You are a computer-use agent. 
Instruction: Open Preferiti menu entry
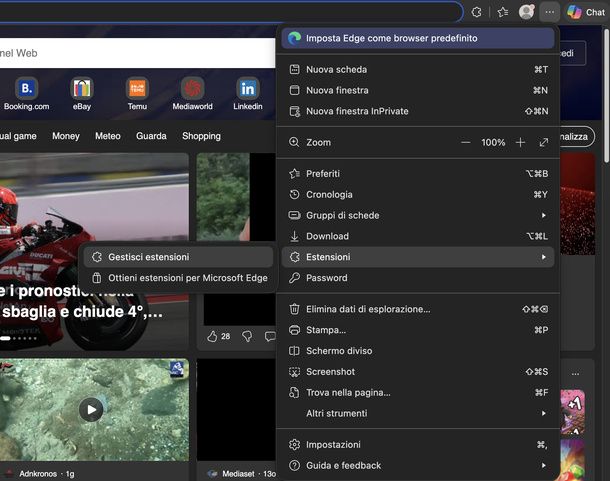418,174
